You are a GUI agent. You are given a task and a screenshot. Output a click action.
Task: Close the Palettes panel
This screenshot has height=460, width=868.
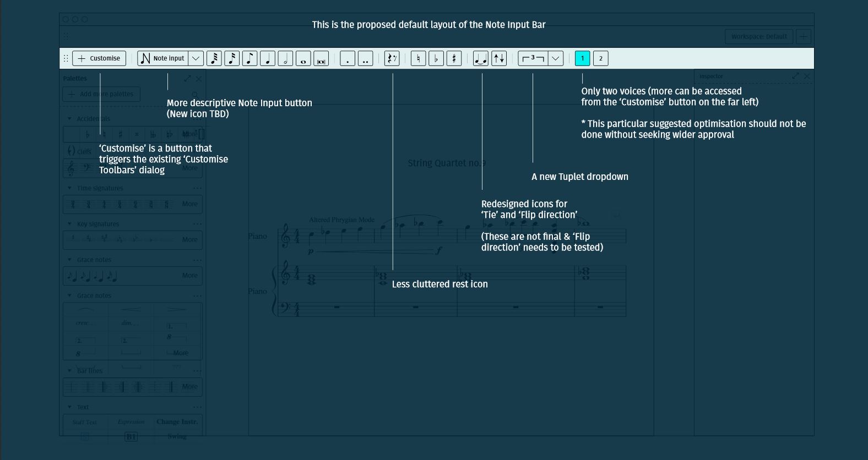click(199, 79)
